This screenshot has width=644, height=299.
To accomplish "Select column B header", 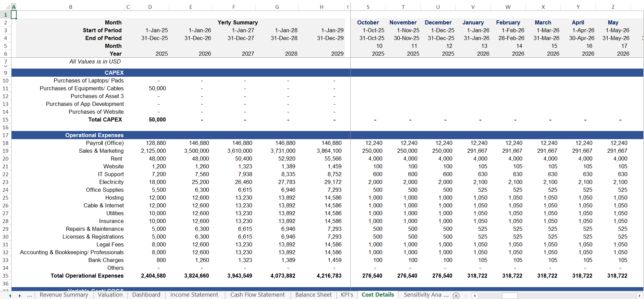I will [71, 7].
